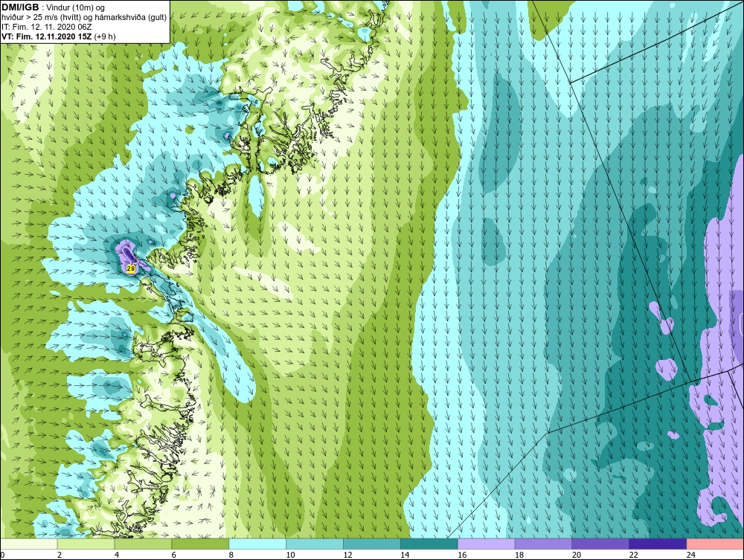The image size is (744, 560).
Task: Click the legend scale label 10
Action: (x=290, y=555)
